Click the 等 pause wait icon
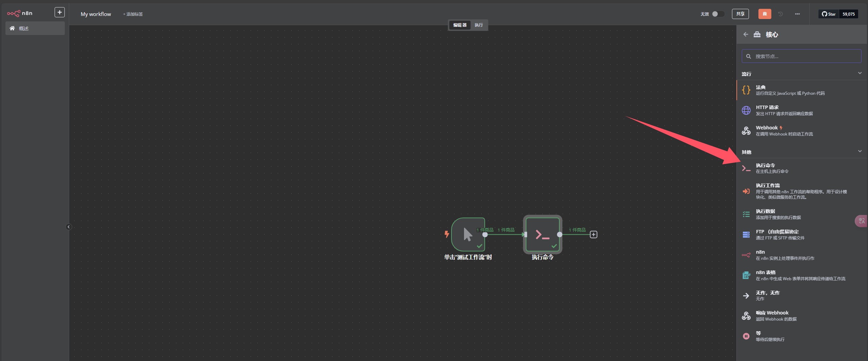 click(746, 336)
